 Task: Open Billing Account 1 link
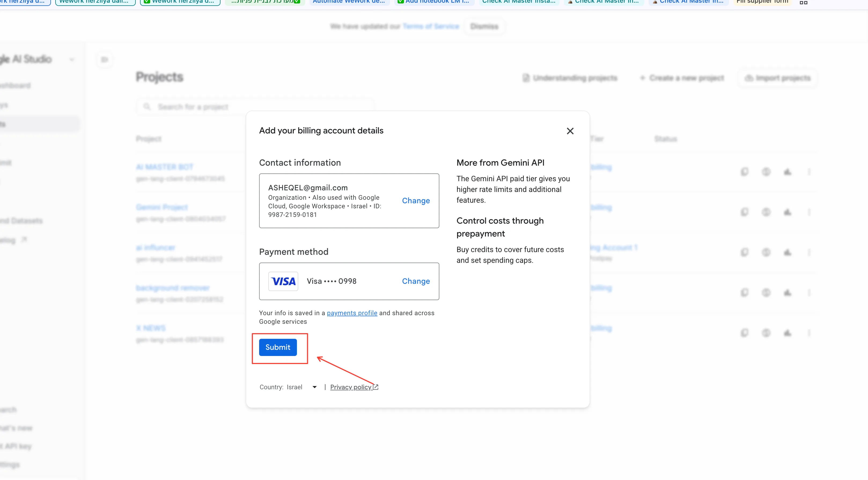614,247
